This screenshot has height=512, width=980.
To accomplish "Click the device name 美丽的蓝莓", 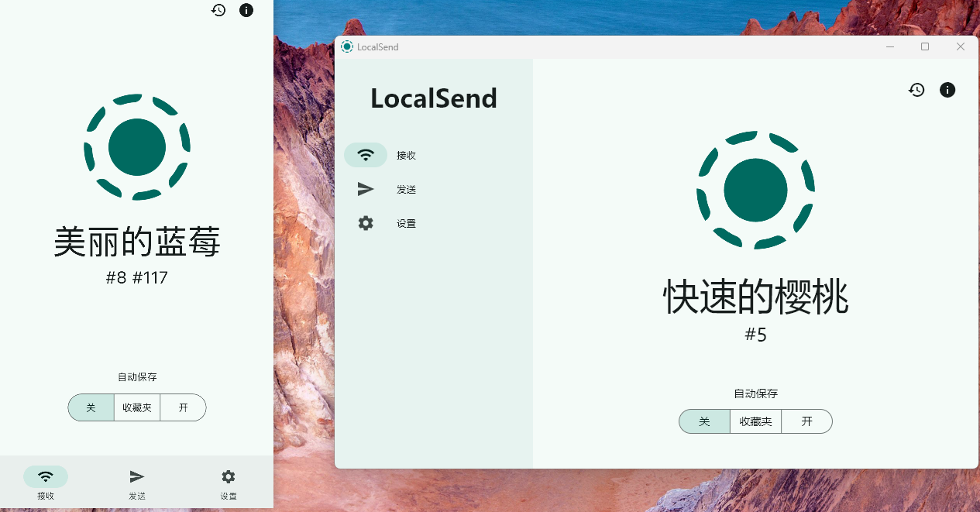I will pyautogui.click(x=136, y=240).
